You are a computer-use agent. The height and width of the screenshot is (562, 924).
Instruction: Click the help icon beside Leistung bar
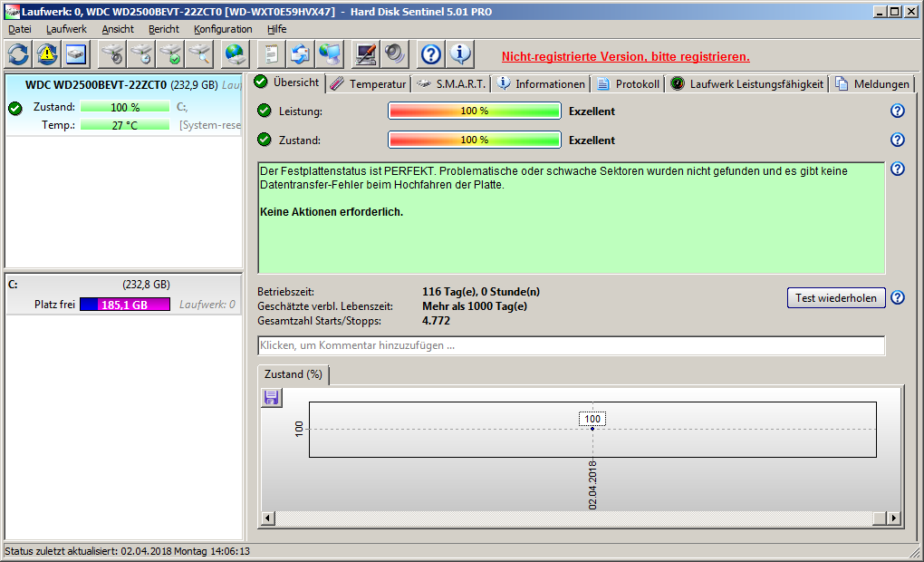click(x=897, y=111)
